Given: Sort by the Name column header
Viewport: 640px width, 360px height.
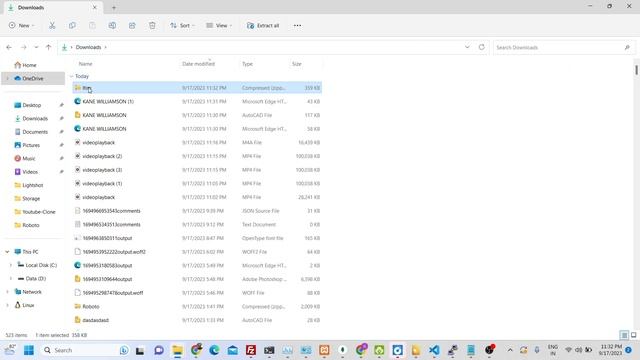Looking at the screenshot, I should coord(85,64).
